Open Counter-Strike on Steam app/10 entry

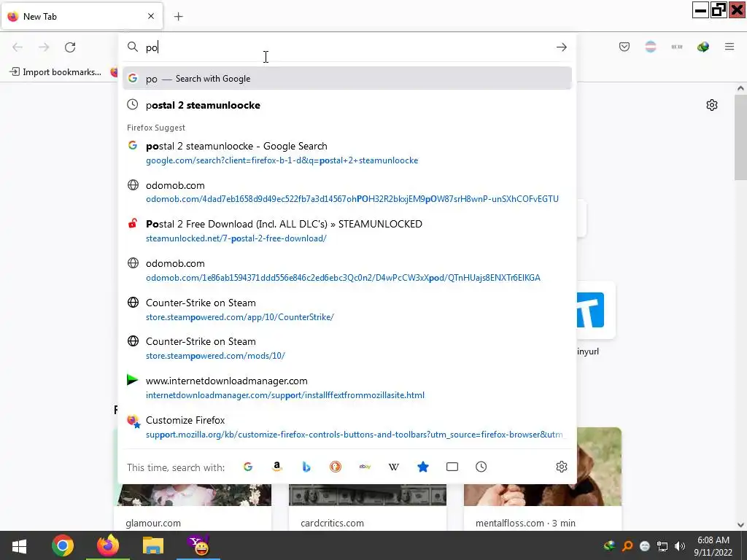347,309
